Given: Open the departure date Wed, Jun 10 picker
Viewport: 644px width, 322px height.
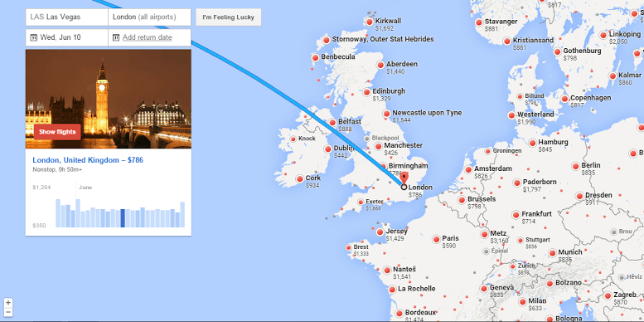Looking at the screenshot, I should click(67, 37).
